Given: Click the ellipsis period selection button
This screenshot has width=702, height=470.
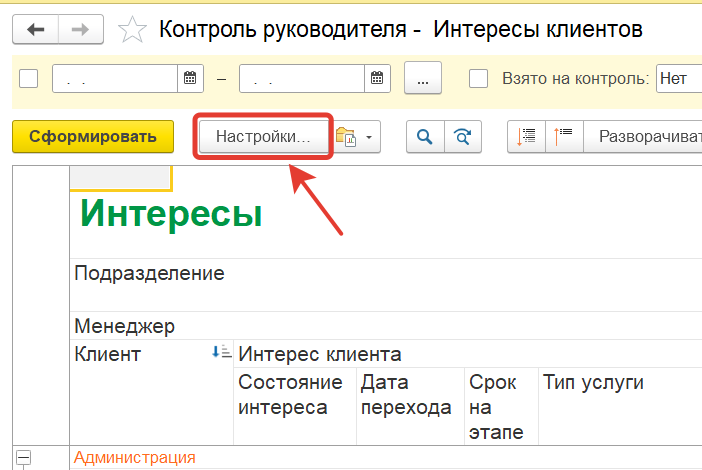Looking at the screenshot, I should 422,79.
